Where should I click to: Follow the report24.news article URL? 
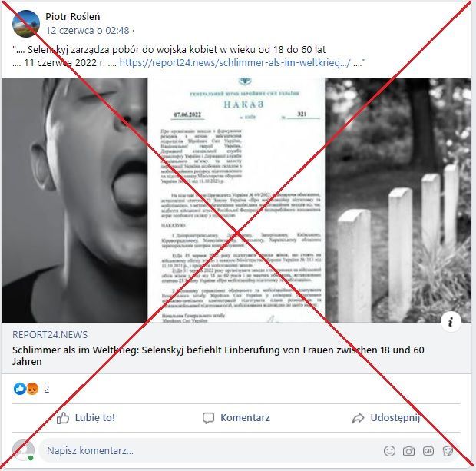click(x=235, y=62)
